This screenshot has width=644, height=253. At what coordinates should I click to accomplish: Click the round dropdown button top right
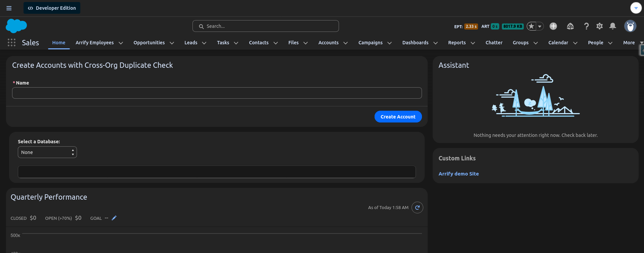[636, 8]
